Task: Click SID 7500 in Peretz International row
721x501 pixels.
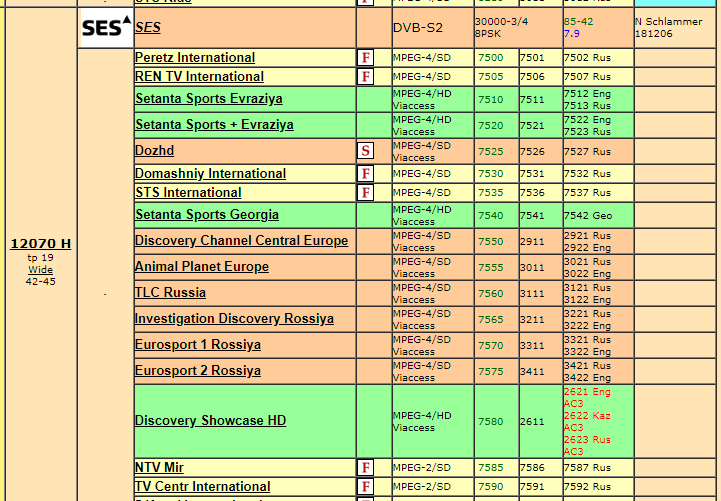Action: (491, 58)
